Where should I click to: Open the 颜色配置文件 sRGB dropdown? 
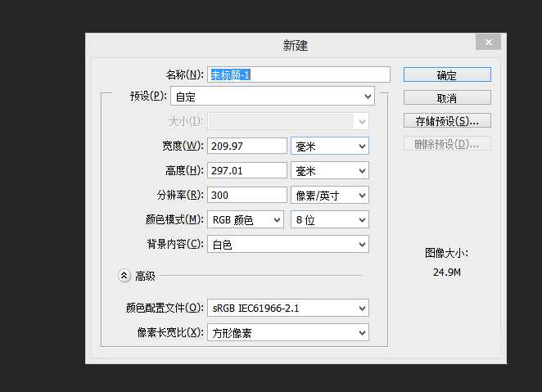click(x=288, y=308)
